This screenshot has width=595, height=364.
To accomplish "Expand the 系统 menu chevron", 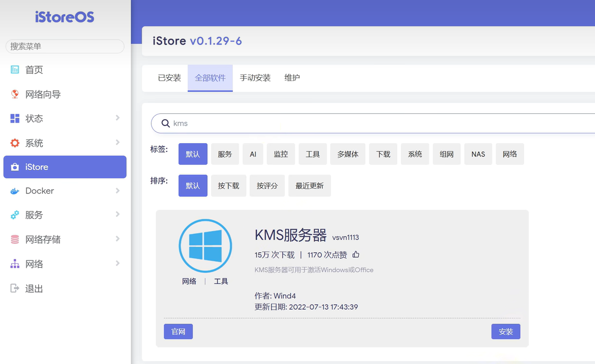I will [118, 142].
